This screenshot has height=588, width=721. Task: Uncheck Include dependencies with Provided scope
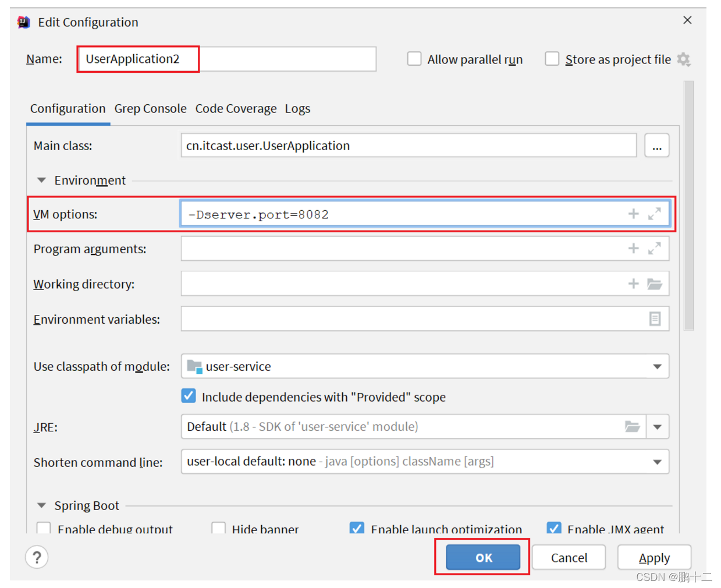click(189, 396)
